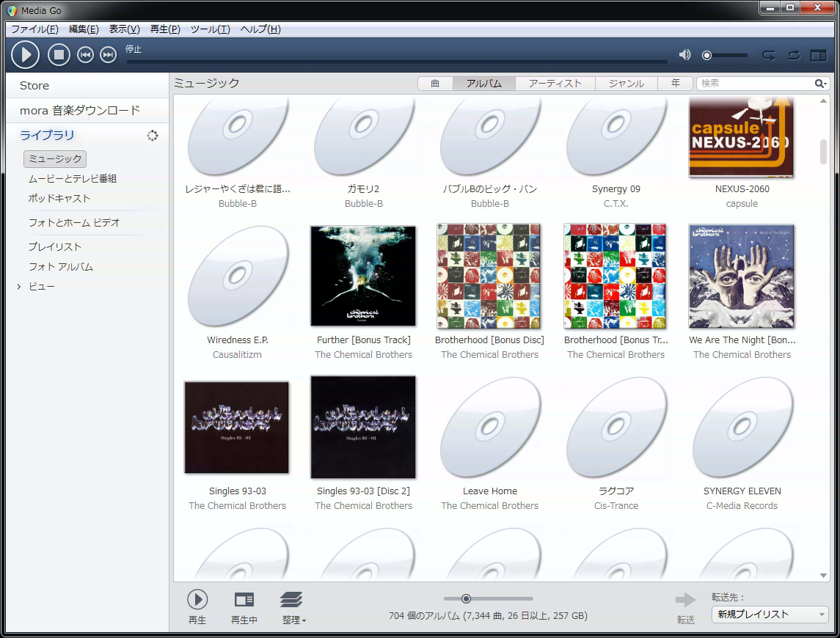Adjust the album thumbnail size slider
The height and width of the screenshot is (638, 840).
(x=488, y=598)
